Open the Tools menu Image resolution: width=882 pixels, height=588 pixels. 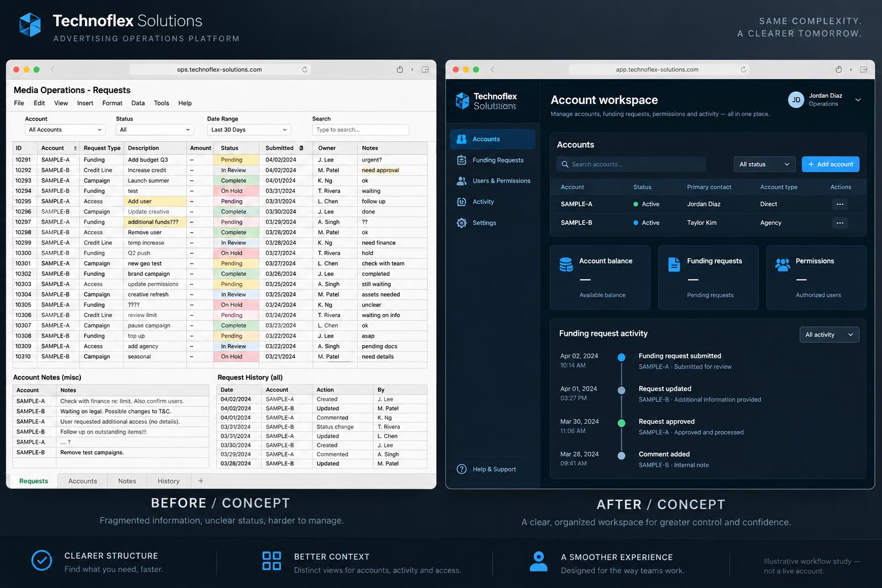[161, 103]
